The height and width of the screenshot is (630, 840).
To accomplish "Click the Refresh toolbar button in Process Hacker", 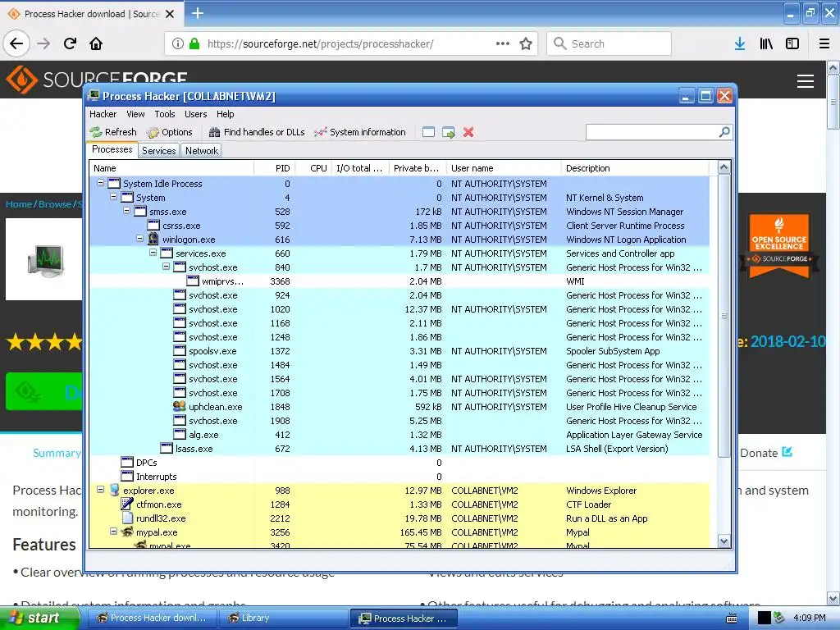I will click(113, 132).
